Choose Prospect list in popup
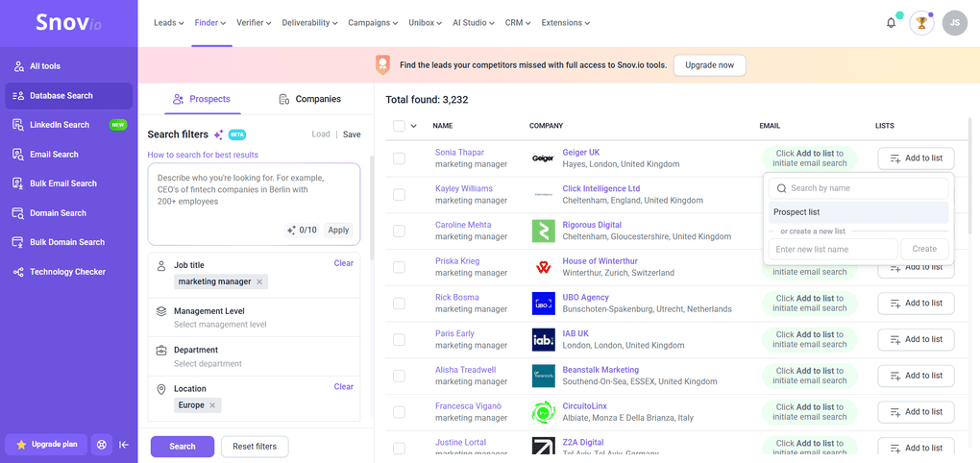The image size is (980, 463). coord(858,212)
